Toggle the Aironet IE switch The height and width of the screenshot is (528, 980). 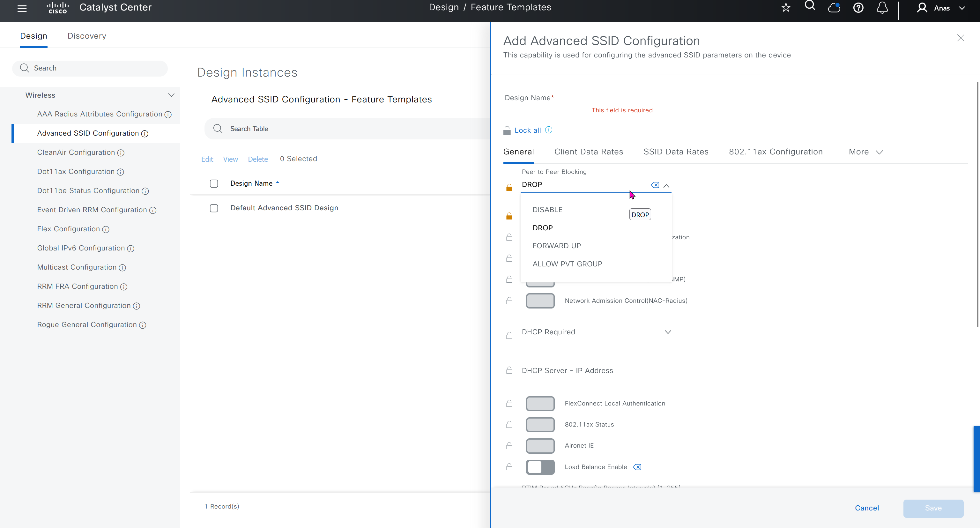pyautogui.click(x=540, y=445)
